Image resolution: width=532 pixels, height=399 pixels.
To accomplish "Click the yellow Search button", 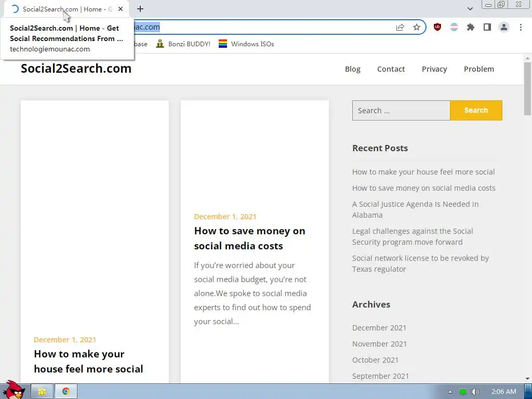I will 476,110.
